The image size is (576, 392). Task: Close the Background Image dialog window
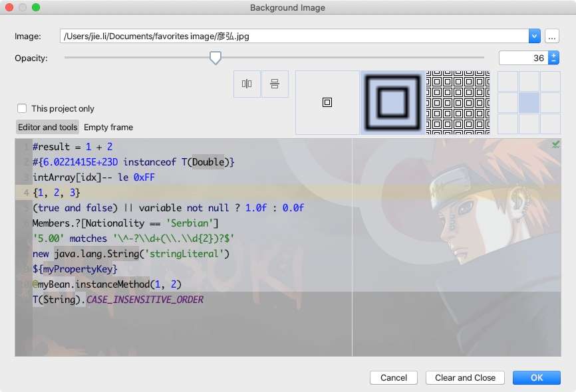(x=9, y=7)
